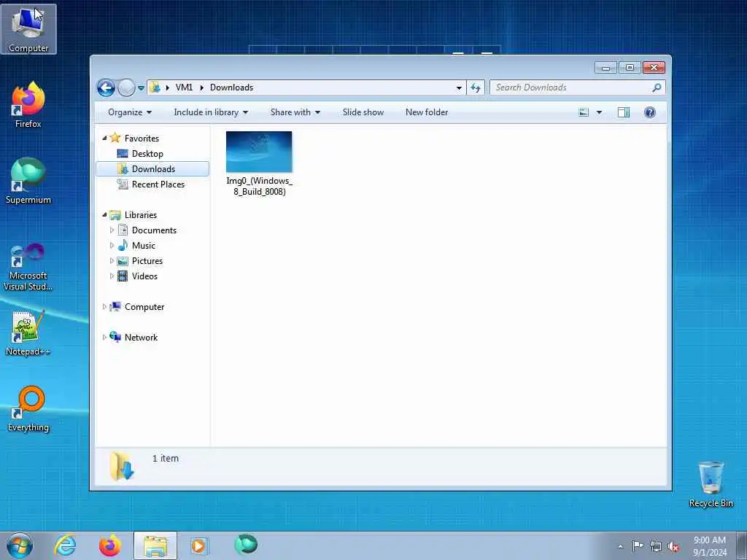This screenshot has height=560, width=747.
Task: Expand Network in navigation pane
Action: 104,337
